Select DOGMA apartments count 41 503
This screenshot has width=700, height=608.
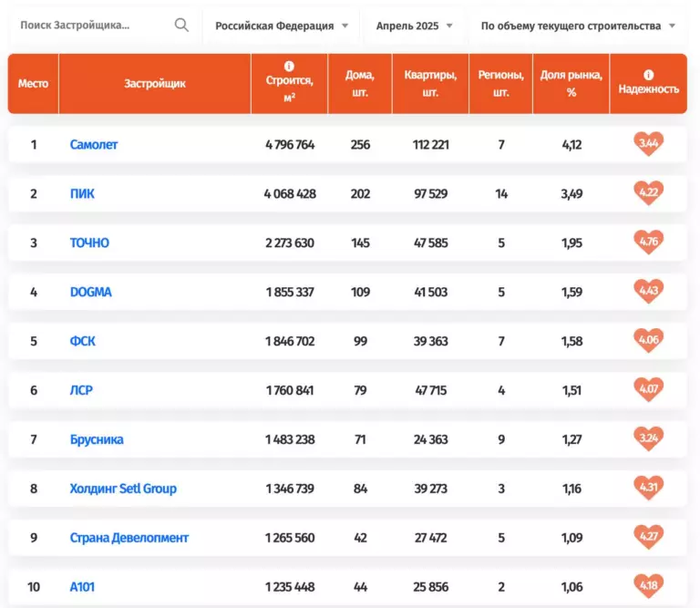pos(431,292)
